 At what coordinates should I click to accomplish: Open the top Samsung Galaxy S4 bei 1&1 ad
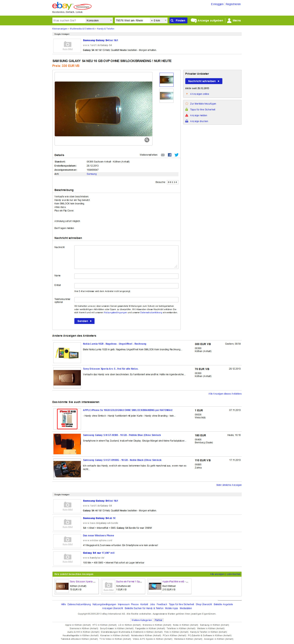pos(100,40)
